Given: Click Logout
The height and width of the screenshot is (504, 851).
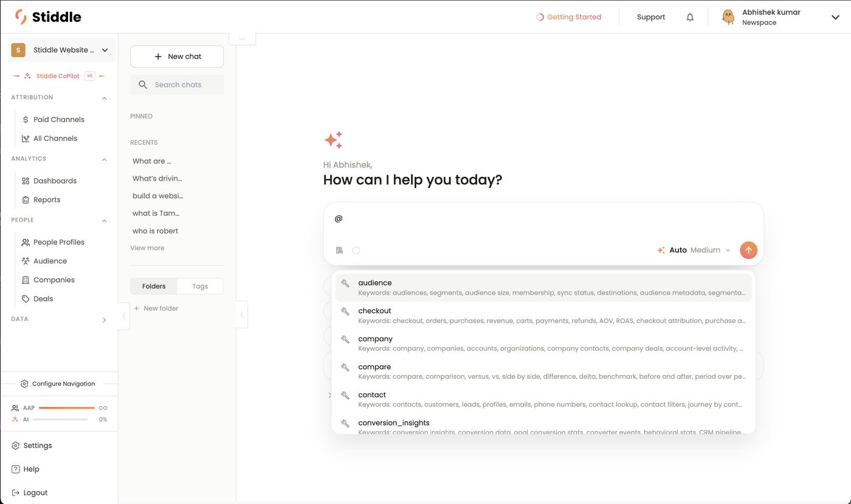Looking at the screenshot, I should pos(29,493).
